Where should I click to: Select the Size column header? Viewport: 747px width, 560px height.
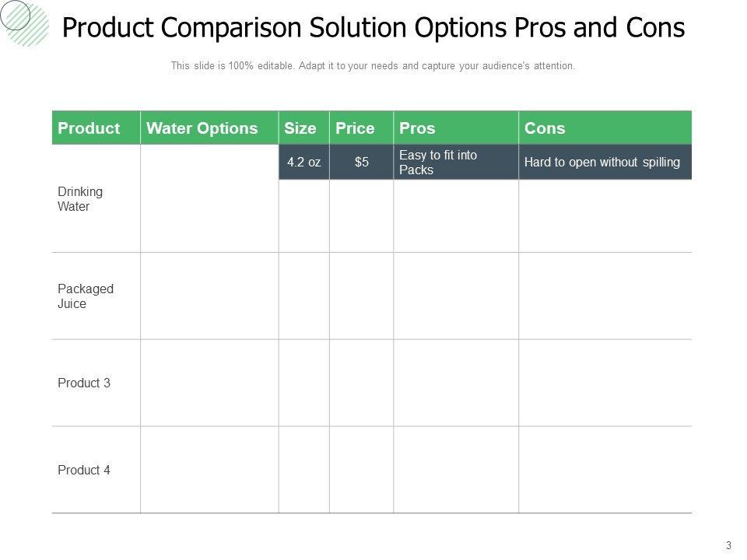(301, 128)
